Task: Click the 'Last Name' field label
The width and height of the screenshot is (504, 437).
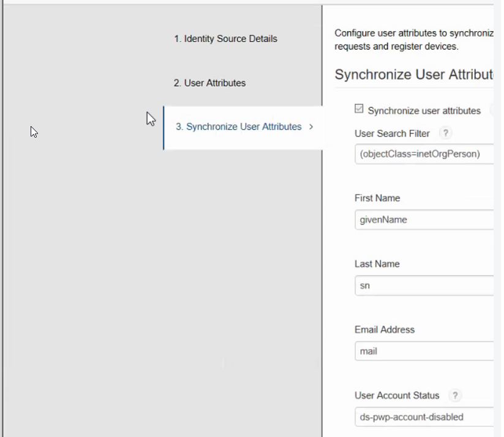Action: click(x=377, y=264)
